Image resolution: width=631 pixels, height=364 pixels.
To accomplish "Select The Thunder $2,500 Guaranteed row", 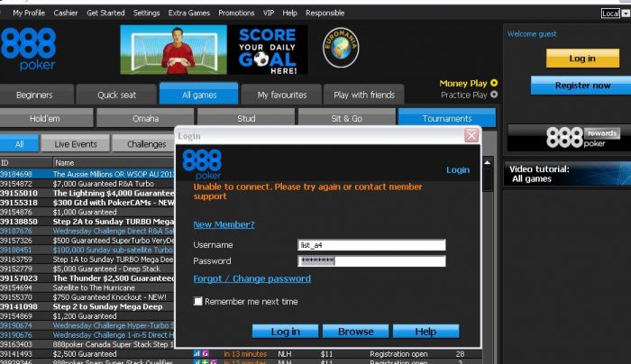I will pyautogui.click(x=87, y=278).
